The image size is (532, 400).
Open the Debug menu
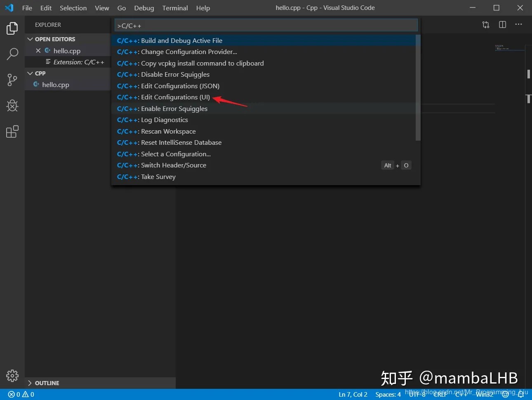coord(144,8)
